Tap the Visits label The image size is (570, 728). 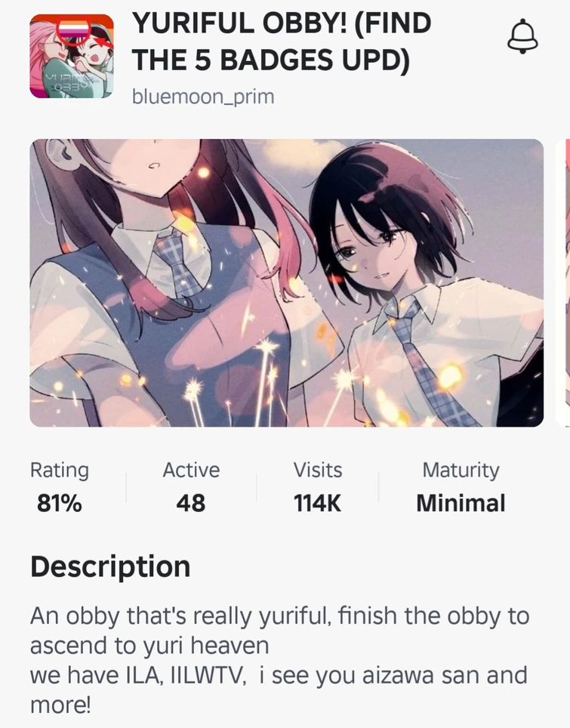pos(318,470)
